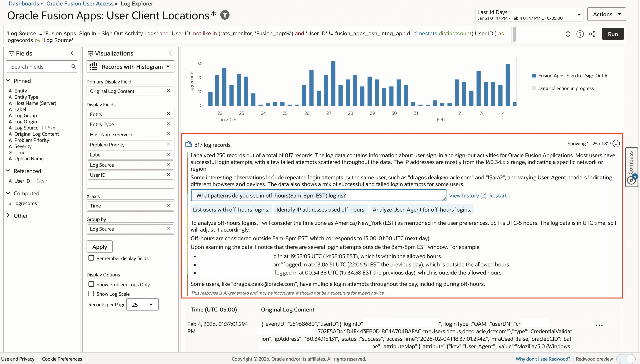Check Show Problem Logs Only
This screenshot has width=640, height=364.
[91, 284]
